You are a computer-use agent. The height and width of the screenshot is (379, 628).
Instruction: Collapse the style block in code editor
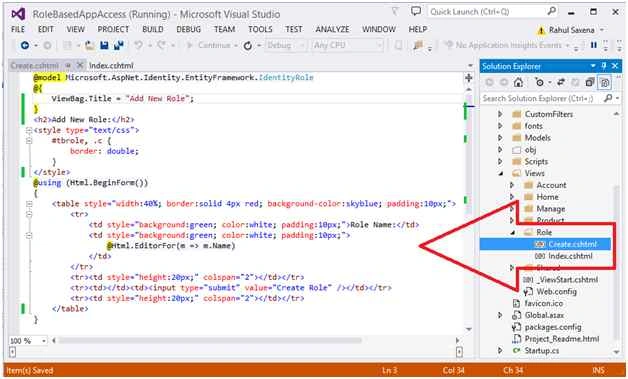coord(29,130)
